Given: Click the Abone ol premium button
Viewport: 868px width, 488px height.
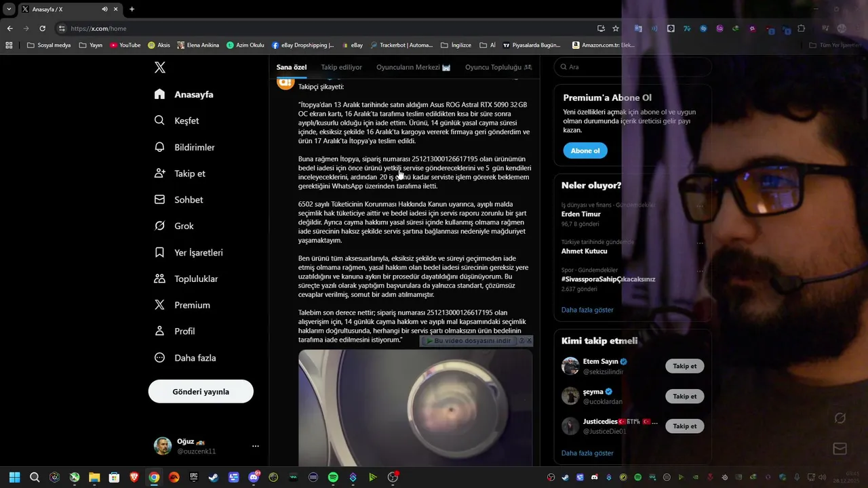Looking at the screenshot, I should coord(585,150).
